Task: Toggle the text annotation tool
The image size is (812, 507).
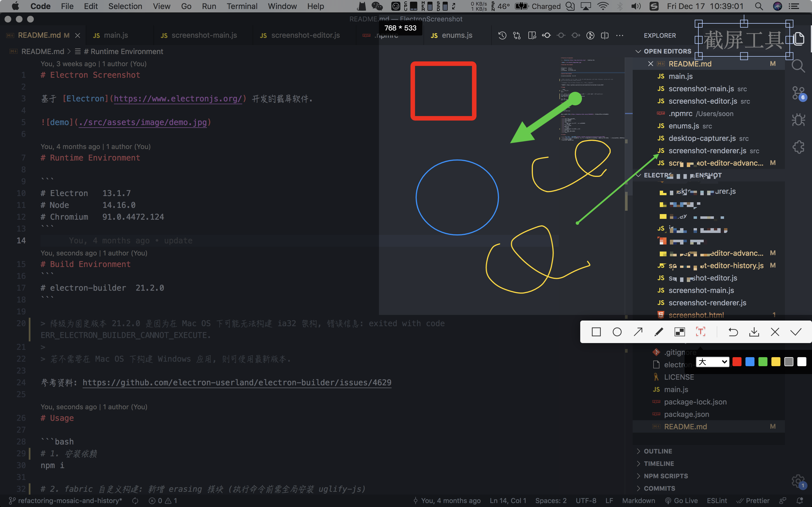Action: click(x=700, y=332)
